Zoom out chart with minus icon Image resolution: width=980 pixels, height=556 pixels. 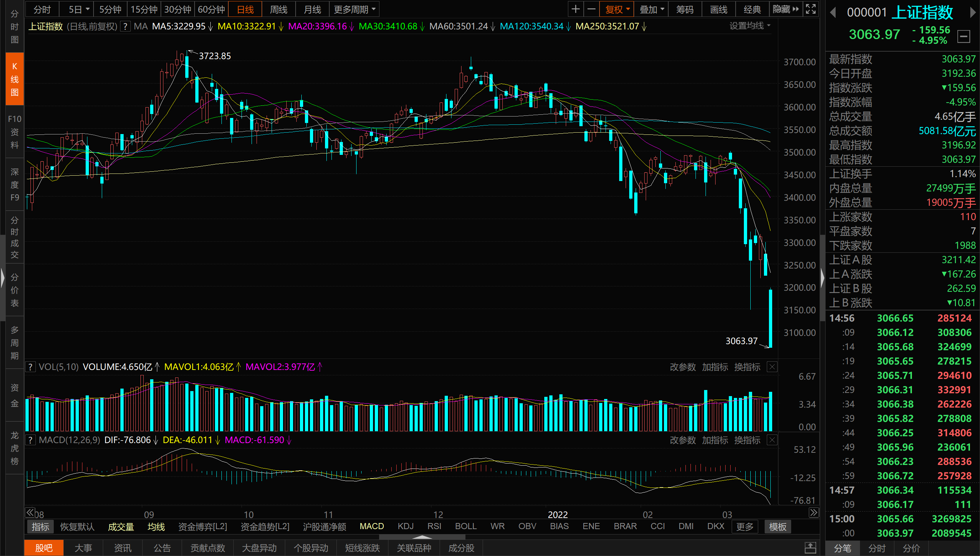(591, 9)
